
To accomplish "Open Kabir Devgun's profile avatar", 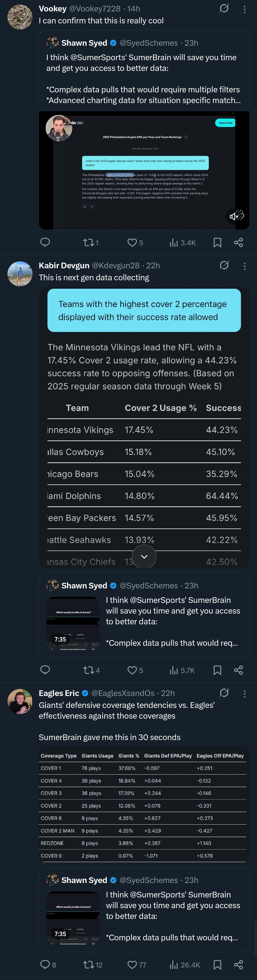I will click(20, 273).
